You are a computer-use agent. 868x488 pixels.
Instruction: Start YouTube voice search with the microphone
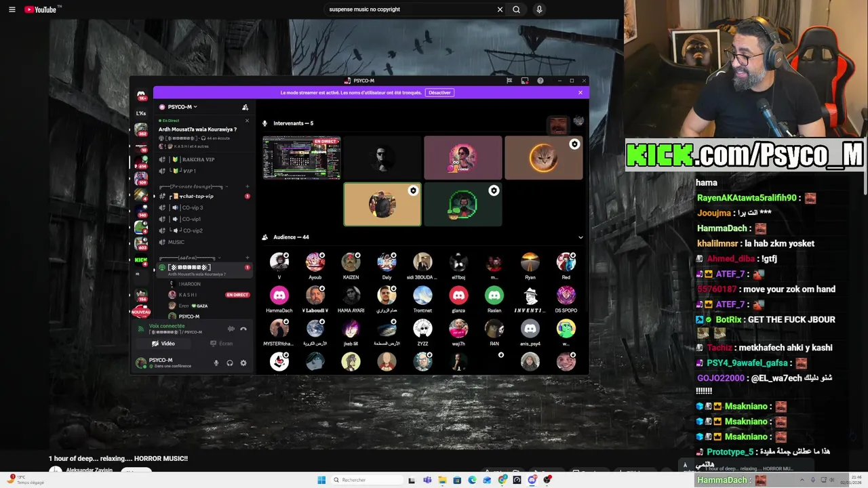(539, 9)
